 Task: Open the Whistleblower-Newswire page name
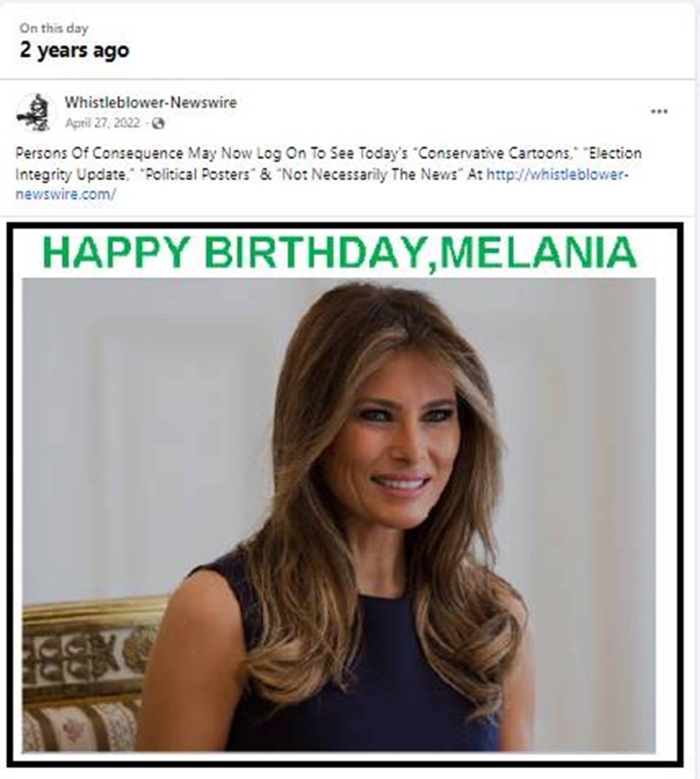click(x=150, y=102)
